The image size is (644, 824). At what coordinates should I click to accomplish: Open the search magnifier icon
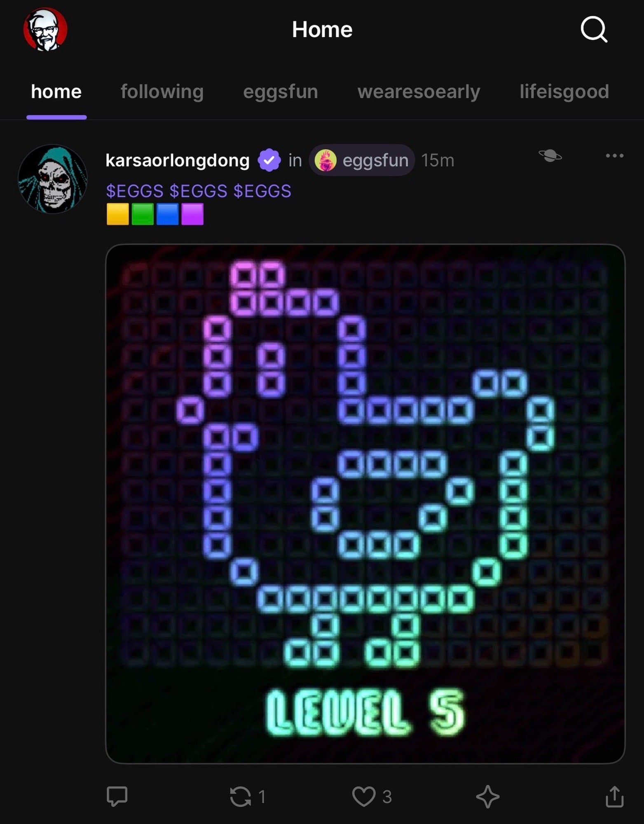pyautogui.click(x=594, y=29)
